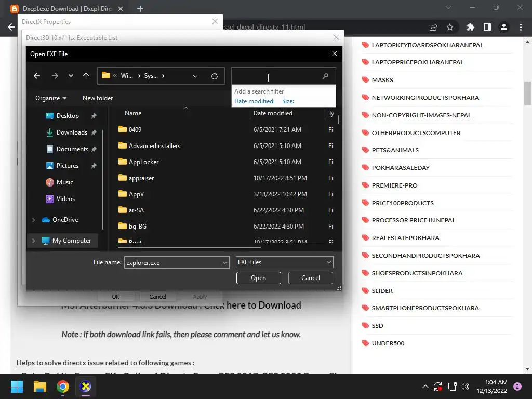Switch to the DirectX taskbar icon
532x399 pixels.
[86, 387]
